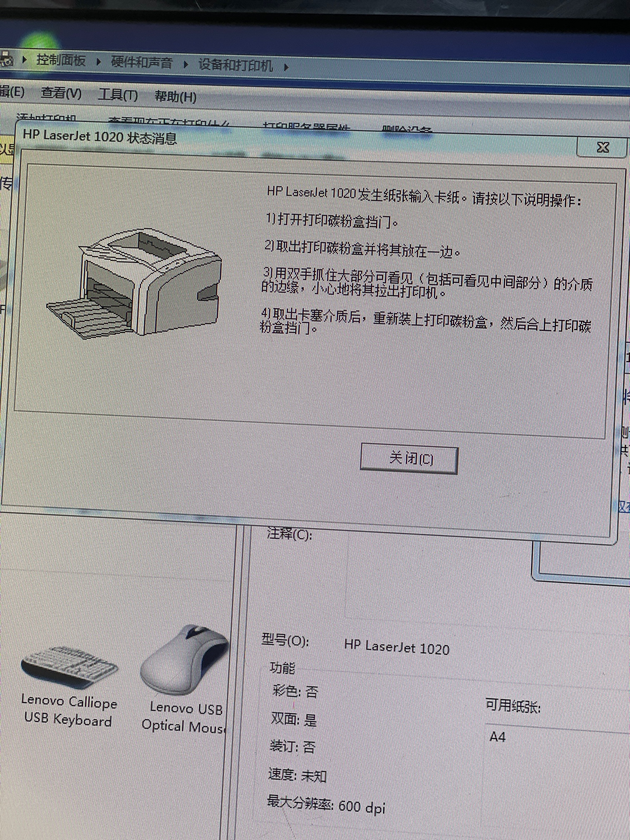
Task: Select A4 in the available paper list
Action: [497, 737]
